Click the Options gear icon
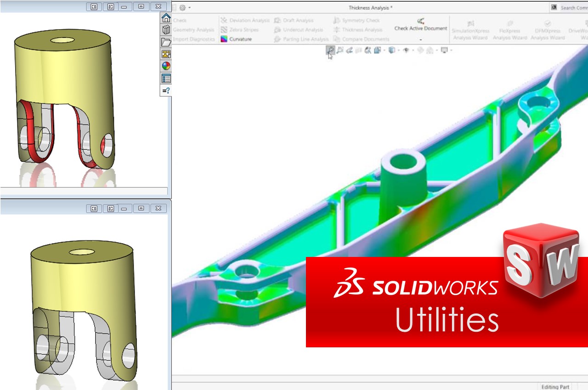This screenshot has width=588, height=390. point(182,7)
